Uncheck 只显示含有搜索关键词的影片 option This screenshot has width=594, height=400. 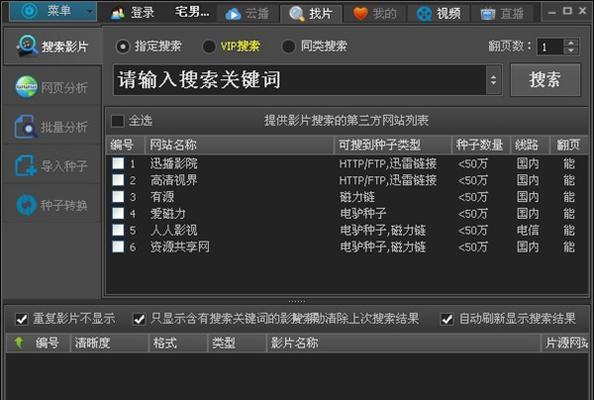pos(139,319)
